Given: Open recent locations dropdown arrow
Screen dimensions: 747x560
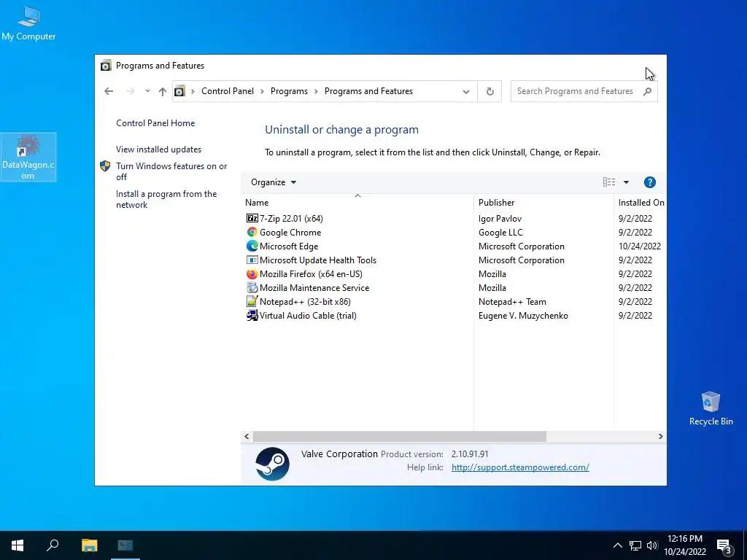Looking at the screenshot, I should pos(147,91).
